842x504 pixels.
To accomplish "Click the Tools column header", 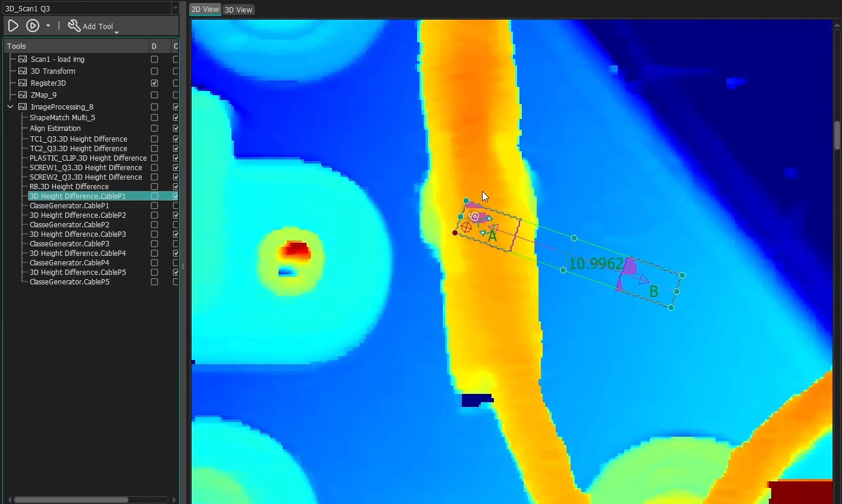I will click(x=76, y=46).
